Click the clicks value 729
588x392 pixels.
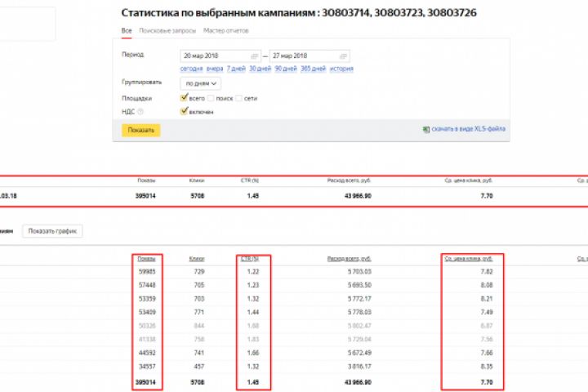click(x=199, y=272)
